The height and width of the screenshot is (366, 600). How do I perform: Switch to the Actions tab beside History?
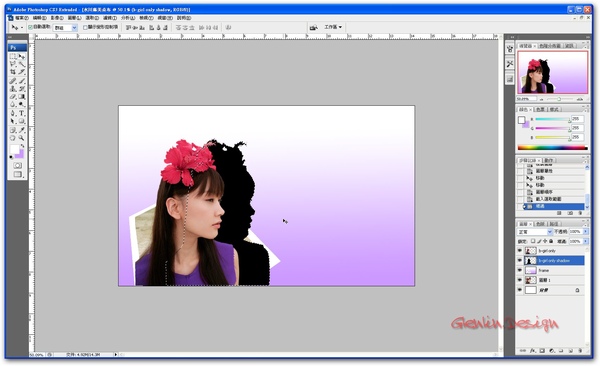click(548, 160)
